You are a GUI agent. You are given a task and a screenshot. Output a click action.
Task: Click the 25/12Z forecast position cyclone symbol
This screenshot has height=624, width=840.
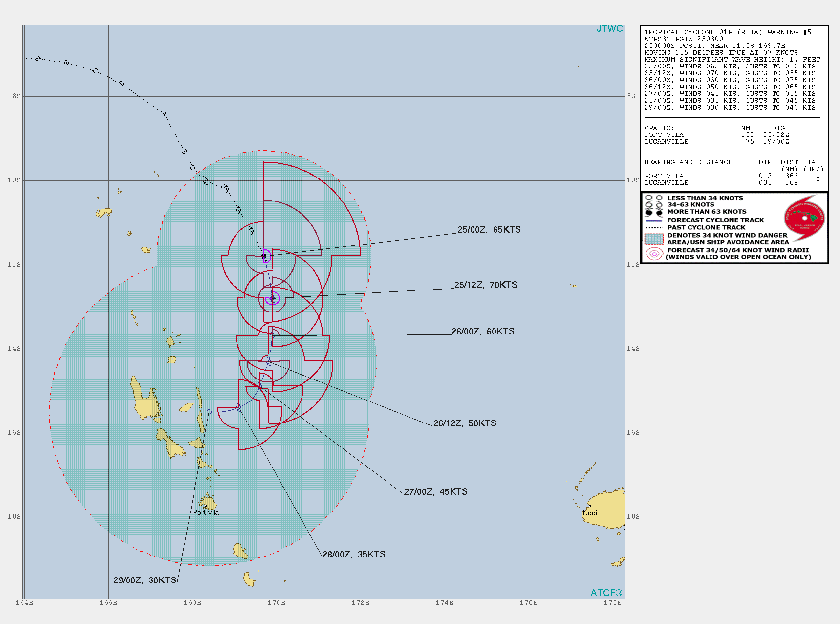click(x=272, y=298)
